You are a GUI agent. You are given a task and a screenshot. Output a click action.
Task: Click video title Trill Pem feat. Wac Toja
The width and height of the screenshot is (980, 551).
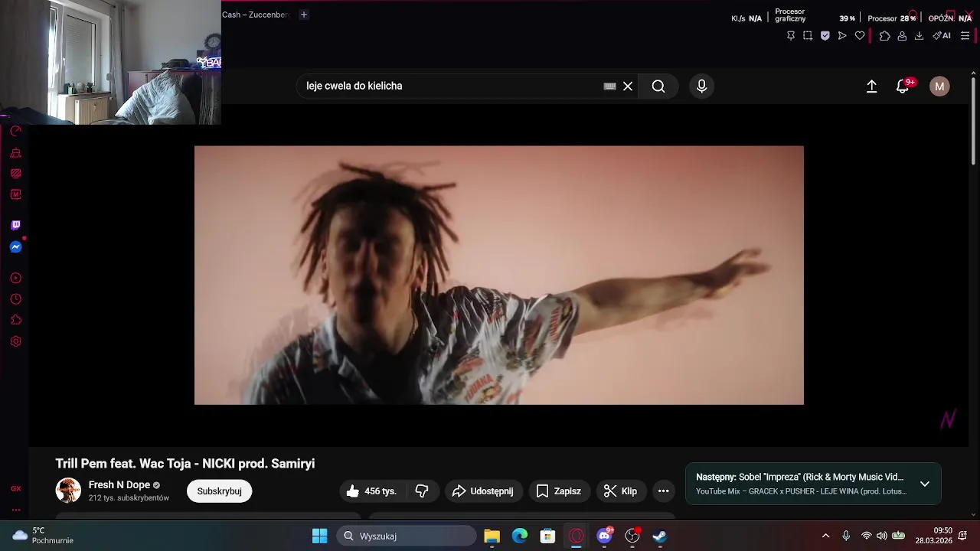[185, 464]
